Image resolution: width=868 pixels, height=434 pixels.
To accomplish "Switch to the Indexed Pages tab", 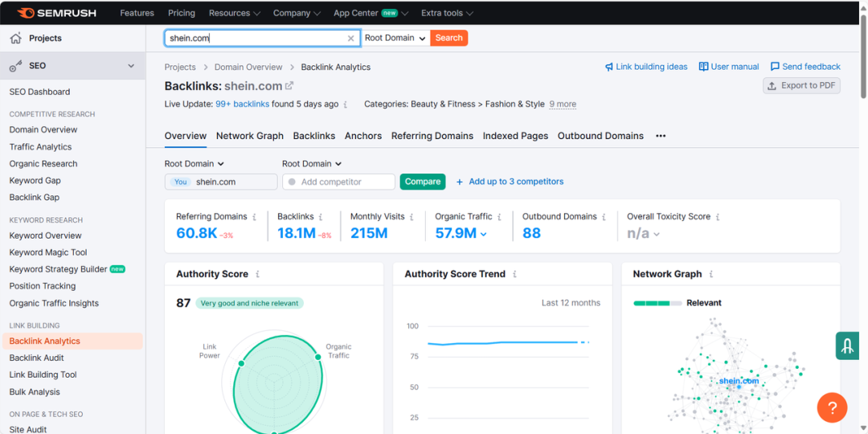I will point(515,136).
